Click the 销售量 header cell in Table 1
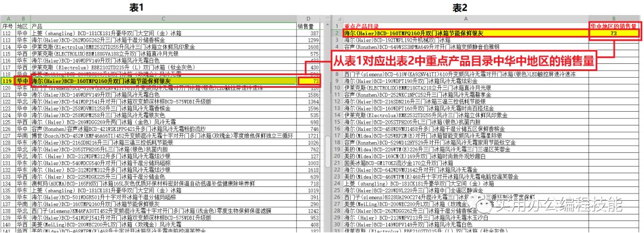 coord(308,26)
